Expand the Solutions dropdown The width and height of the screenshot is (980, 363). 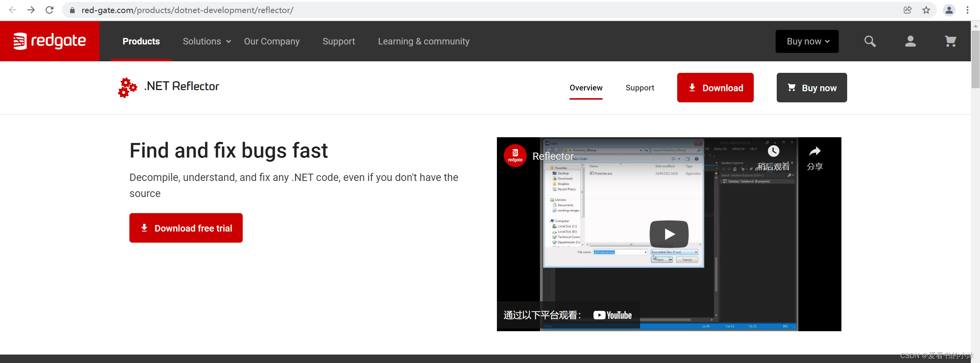tap(207, 41)
